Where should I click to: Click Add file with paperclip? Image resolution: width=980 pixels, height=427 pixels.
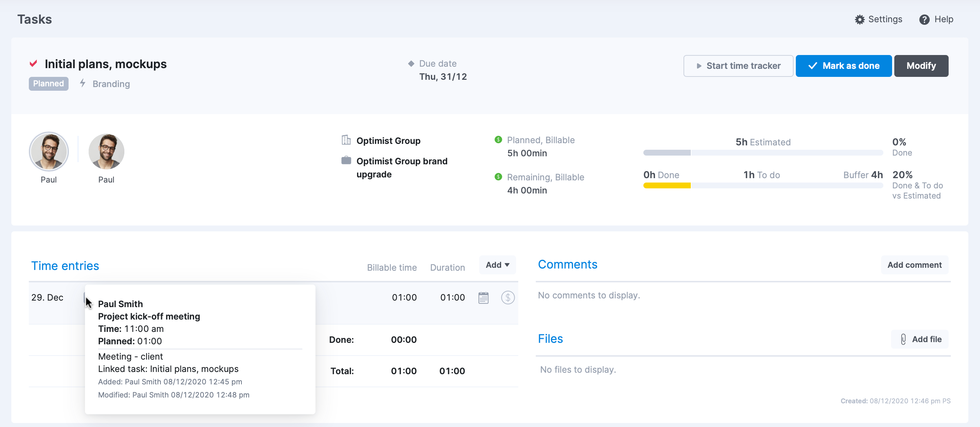click(x=919, y=339)
